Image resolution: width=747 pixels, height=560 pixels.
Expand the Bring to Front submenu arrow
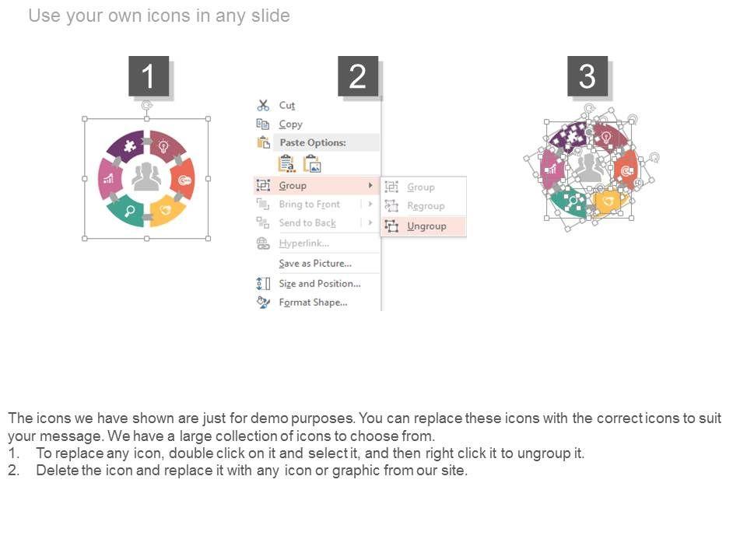click(x=370, y=204)
